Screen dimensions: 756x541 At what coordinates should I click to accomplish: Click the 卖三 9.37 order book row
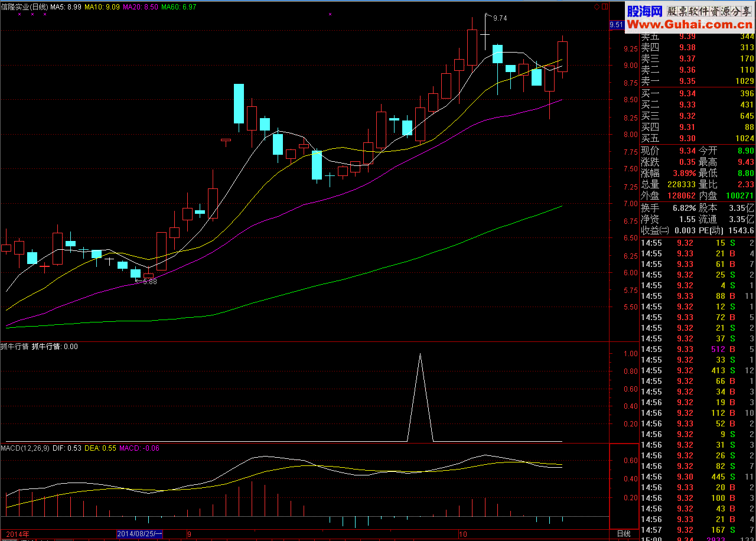(x=698, y=59)
